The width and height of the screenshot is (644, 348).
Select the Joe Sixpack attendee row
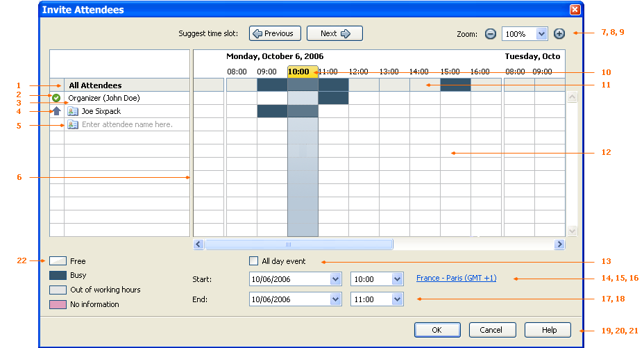pyautogui.click(x=119, y=111)
